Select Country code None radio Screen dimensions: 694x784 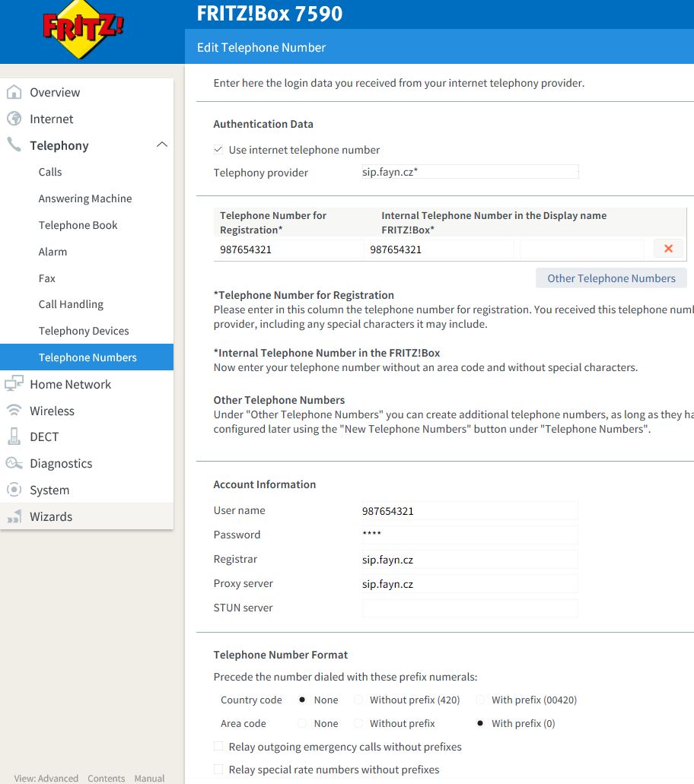click(x=302, y=700)
